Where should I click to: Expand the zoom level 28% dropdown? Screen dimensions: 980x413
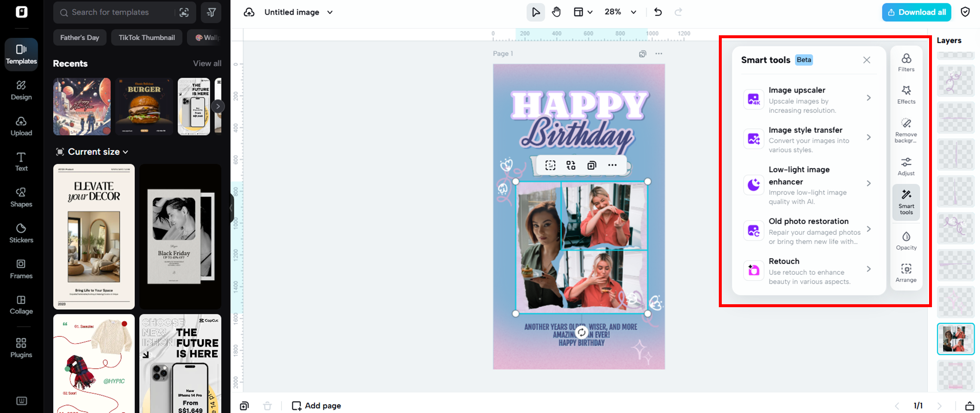[x=620, y=12]
